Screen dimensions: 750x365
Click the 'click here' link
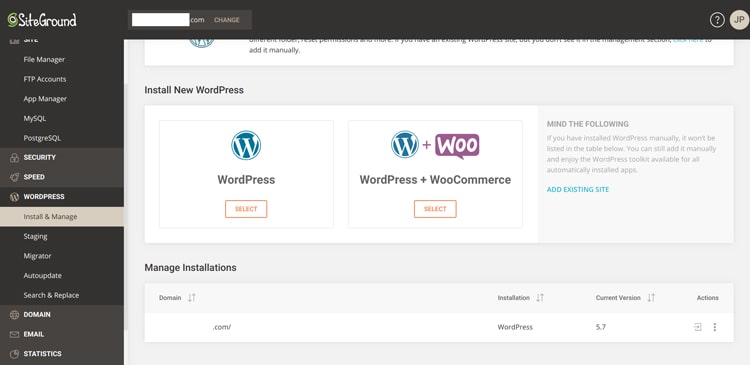pyautogui.click(x=688, y=40)
